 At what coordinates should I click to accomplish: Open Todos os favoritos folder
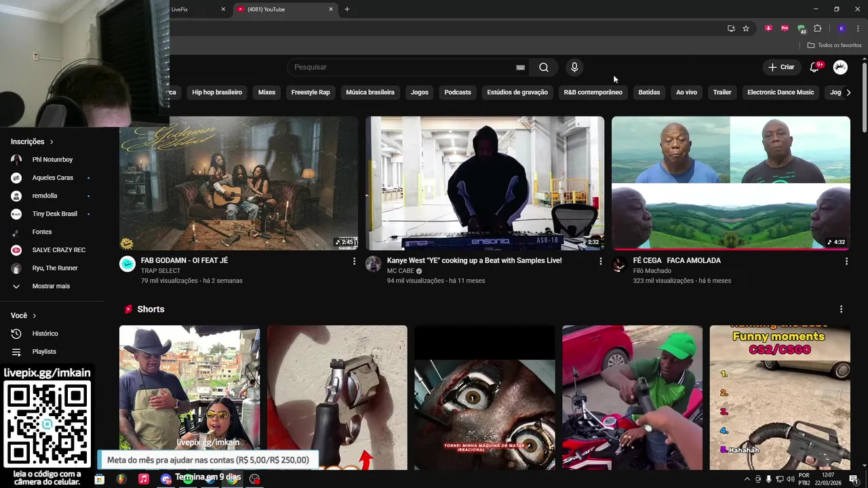point(835,45)
